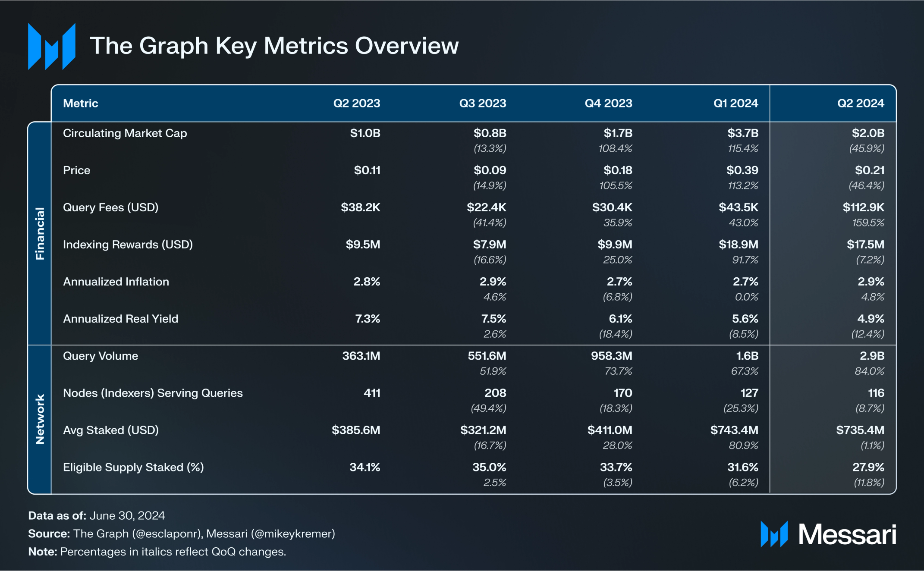Click the Financial section side label
The width and height of the screenshot is (924, 571).
40,233
